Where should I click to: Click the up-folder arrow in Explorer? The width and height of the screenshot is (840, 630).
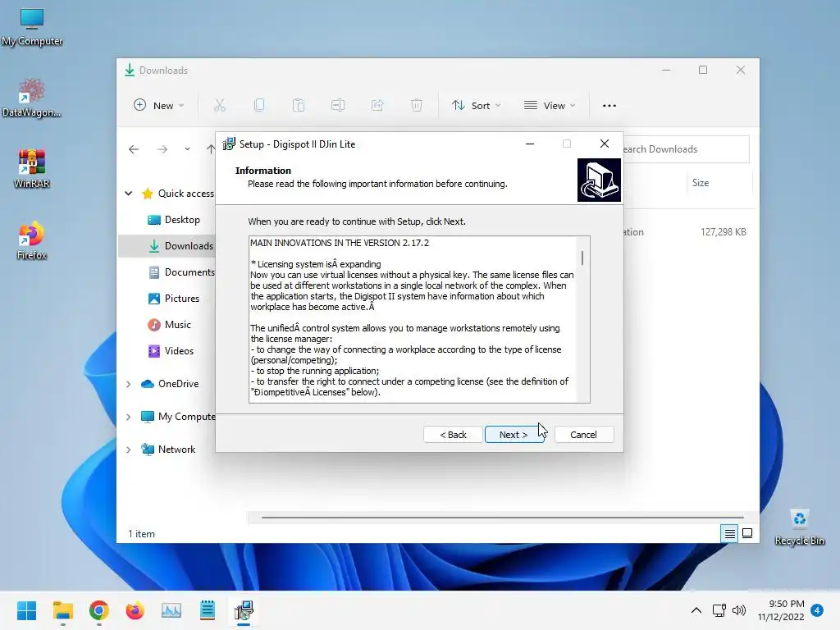coord(211,149)
